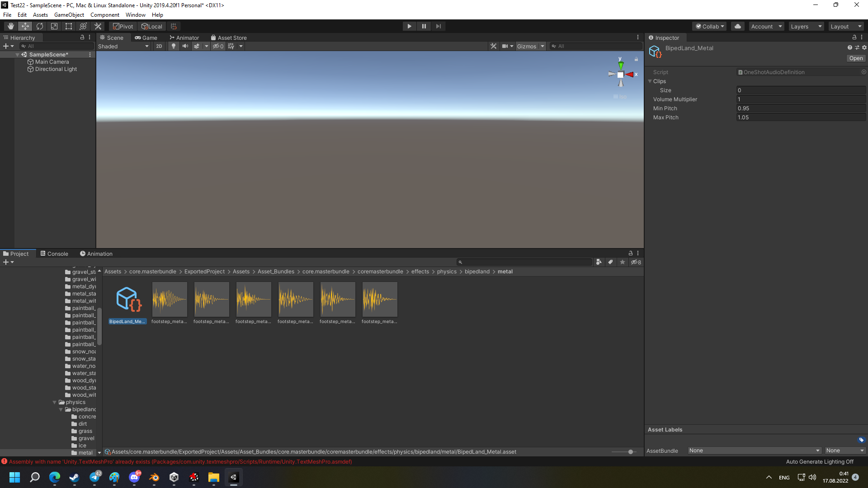Toggle Local handle orientation
868x488 pixels.
click(152, 26)
